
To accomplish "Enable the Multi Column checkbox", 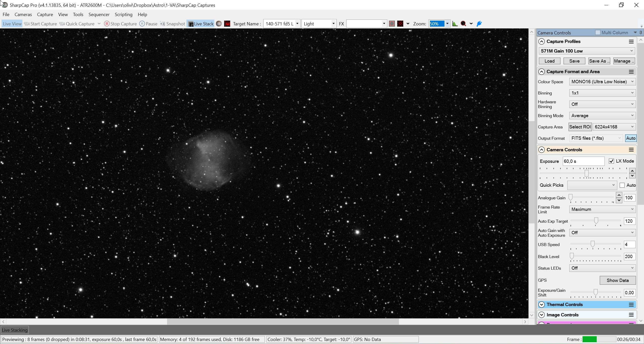I will click(x=598, y=33).
